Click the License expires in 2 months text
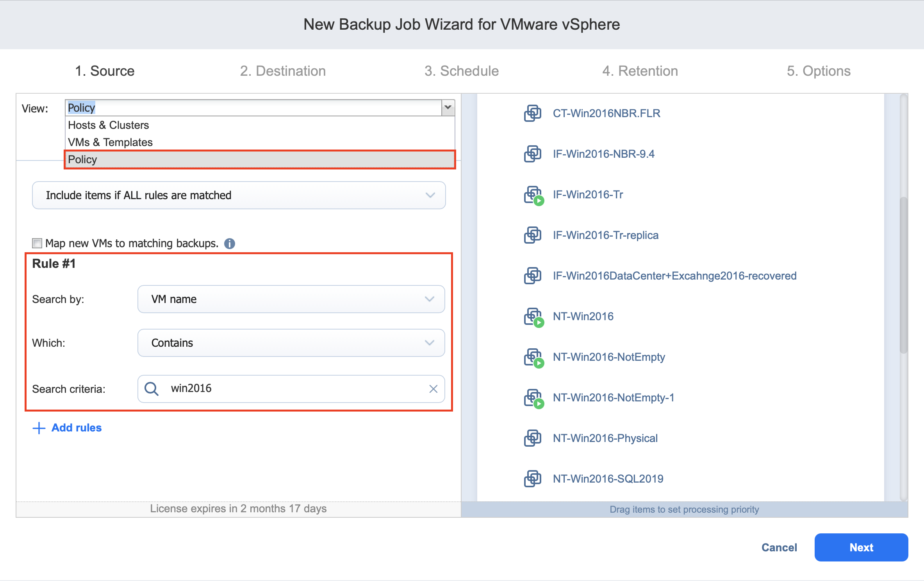This screenshot has width=924, height=581. click(238, 509)
